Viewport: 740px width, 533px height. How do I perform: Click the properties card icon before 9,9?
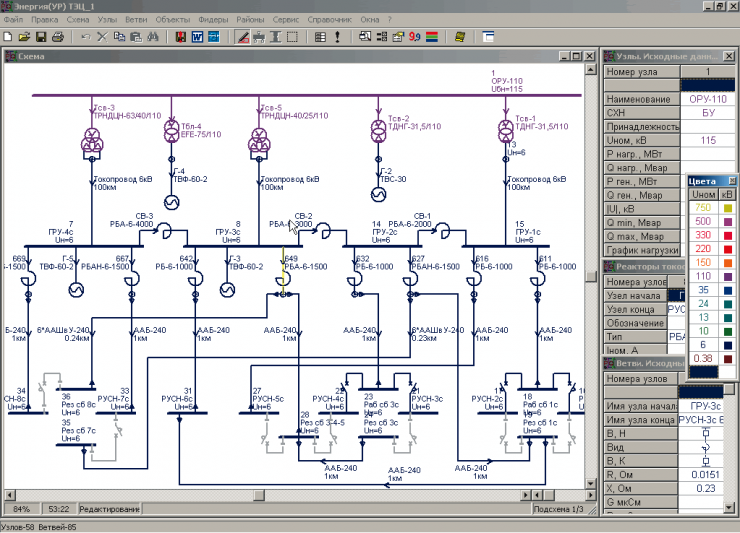pos(398,37)
